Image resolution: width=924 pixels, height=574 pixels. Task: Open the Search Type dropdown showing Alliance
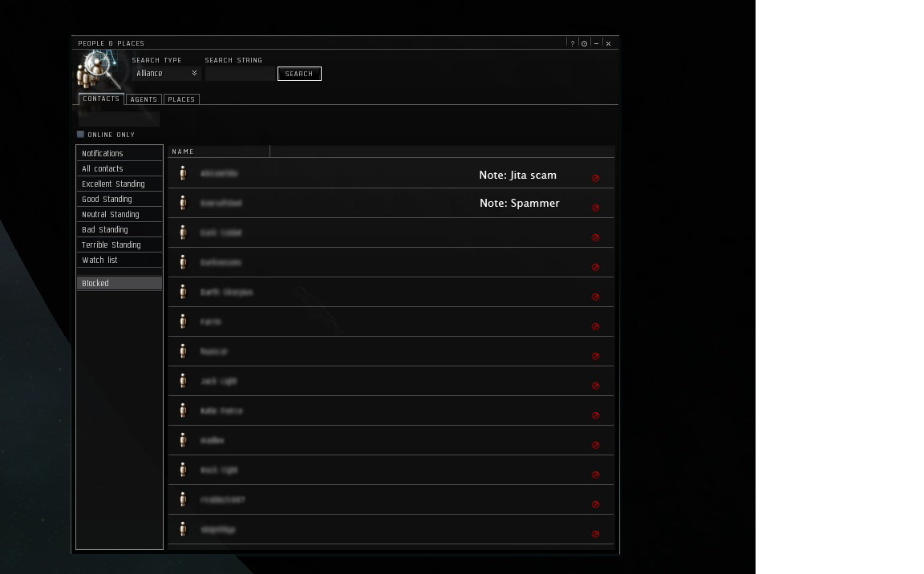[x=166, y=74]
